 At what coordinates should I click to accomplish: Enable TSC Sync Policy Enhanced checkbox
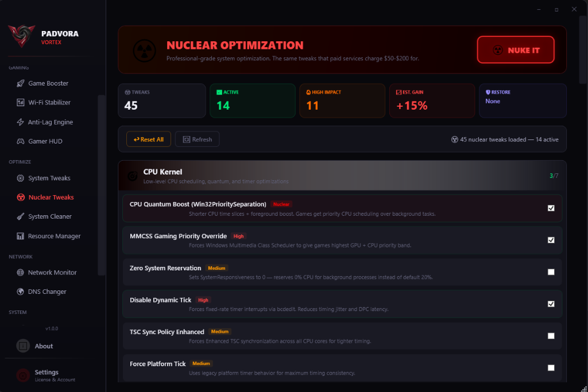point(551,336)
